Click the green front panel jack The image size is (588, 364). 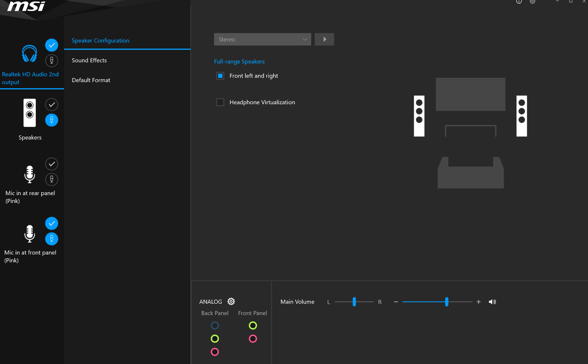click(x=253, y=325)
